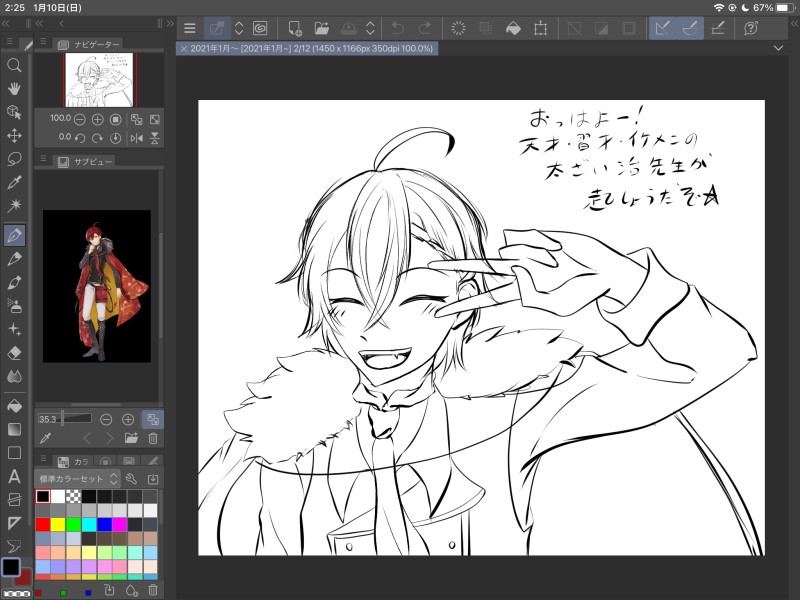Image resolution: width=800 pixels, height=600 pixels.
Task: Select the サブビュー panel tab
Action: pyautogui.click(x=85, y=161)
